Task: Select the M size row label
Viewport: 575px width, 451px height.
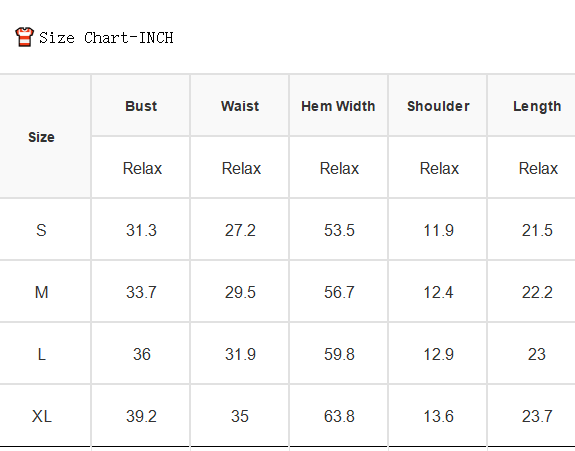Action: (41, 292)
